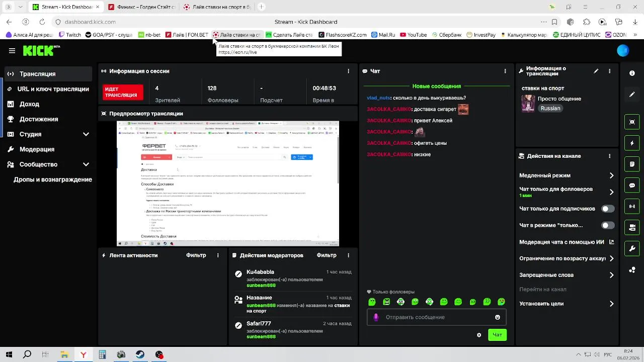Image resolution: width=644 pixels, height=362 pixels.
Task: Toggle the lightning activity feed widget icon
Action: coord(632,143)
